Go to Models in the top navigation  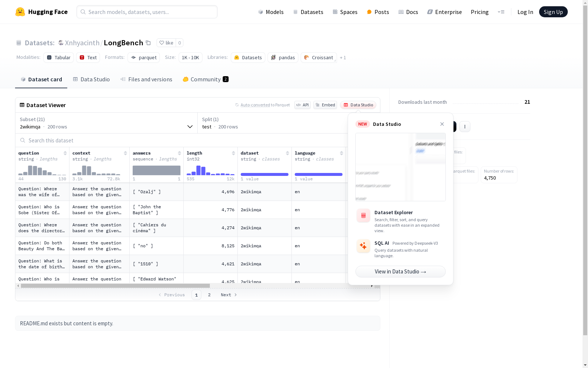tap(271, 12)
